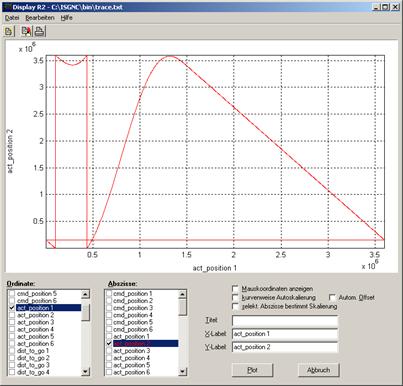Check the Autom. Offset option

332,297
